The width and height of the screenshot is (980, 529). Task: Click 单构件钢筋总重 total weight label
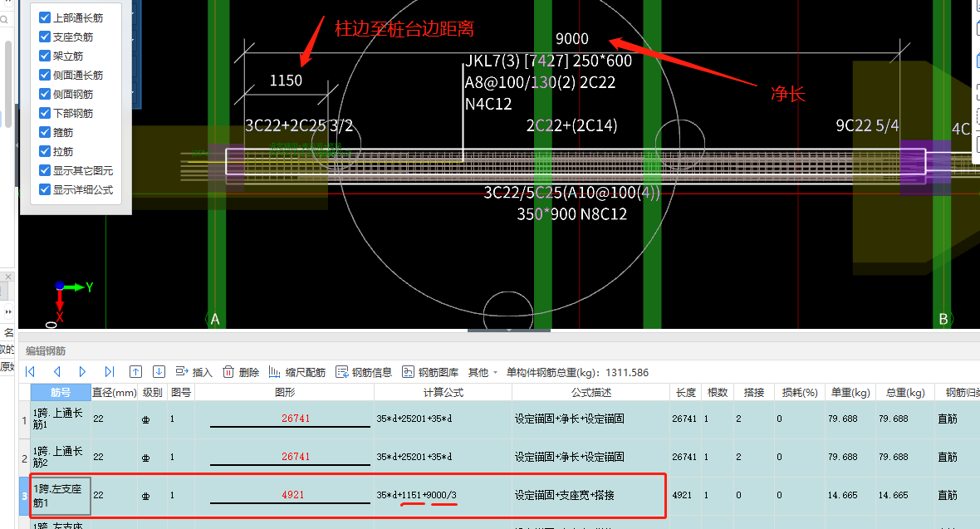click(x=577, y=372)
